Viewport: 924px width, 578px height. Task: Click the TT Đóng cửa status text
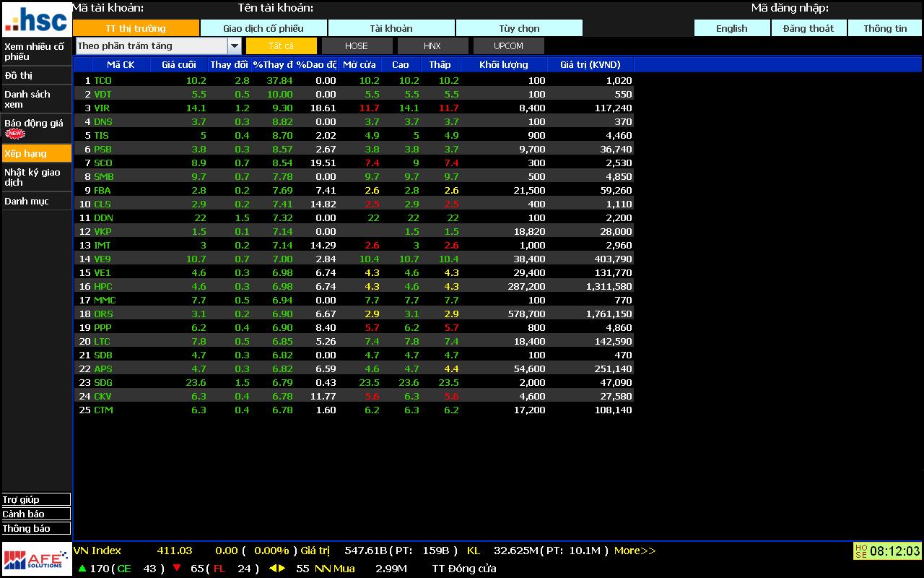coord(464,569)
